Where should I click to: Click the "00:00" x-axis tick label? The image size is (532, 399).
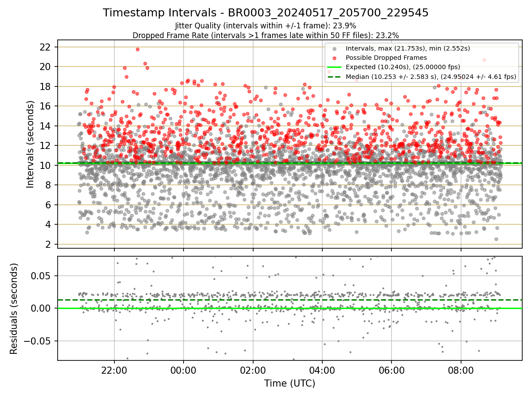[x=184, y=370]
